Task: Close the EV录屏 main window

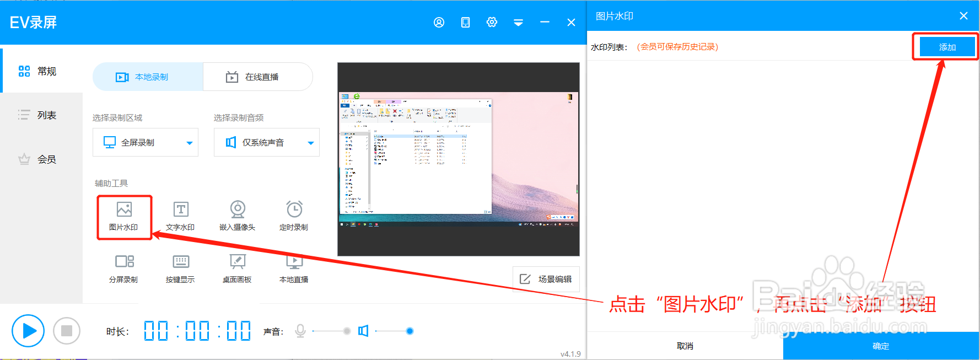Action: [x=571, y=22]
